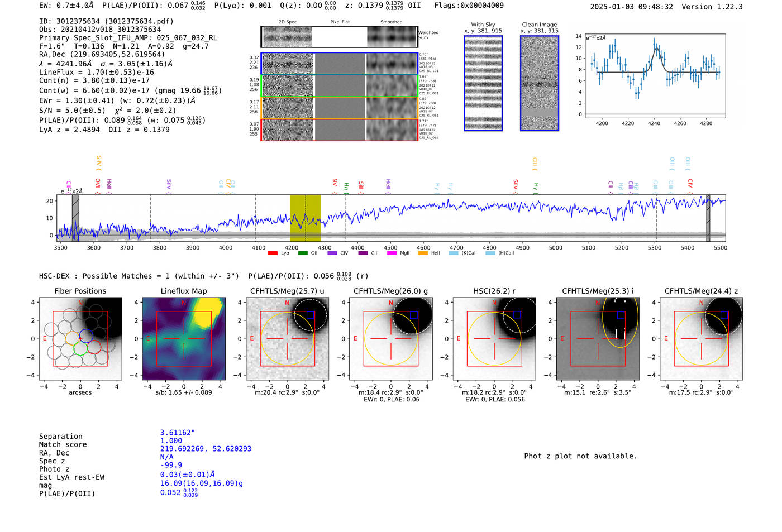
Task: Click the Gaussian emission line fit plot
Action: tap(655, 75)
